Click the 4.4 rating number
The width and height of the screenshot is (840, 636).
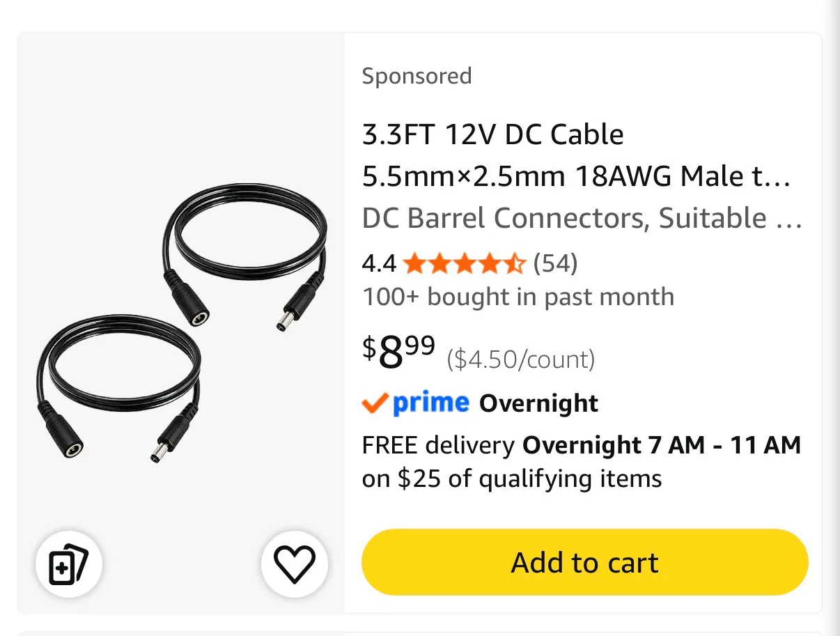379,264
